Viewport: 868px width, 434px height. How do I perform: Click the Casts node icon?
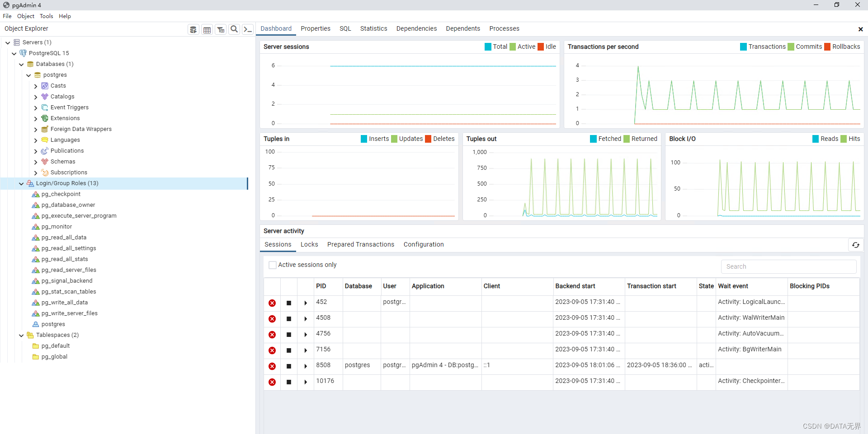[x=45, y=86]
